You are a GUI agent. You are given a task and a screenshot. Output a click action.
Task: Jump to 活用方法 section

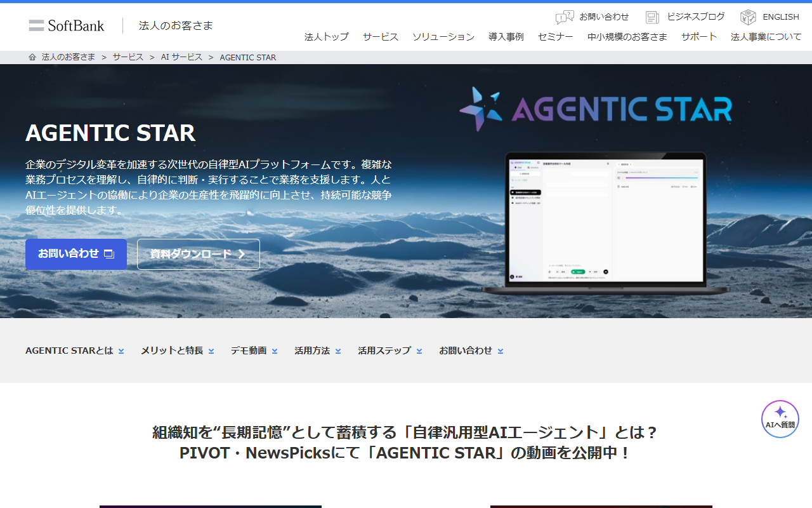tap(317, 351)
